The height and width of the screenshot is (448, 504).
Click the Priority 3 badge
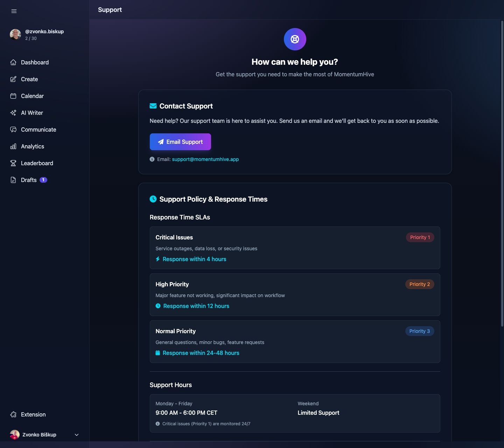click(x=420, y=331)
